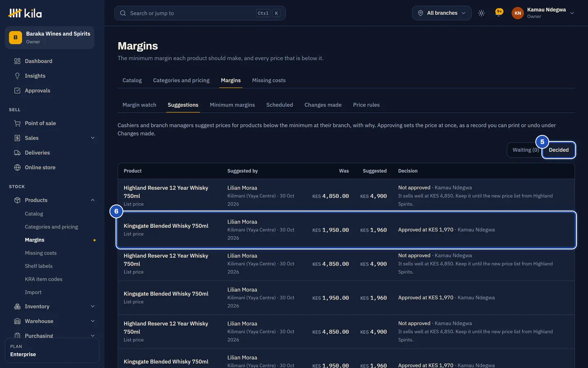Open Minimum margins subtab
The width and height of the screenshot is (588, 368).
point(232,105)
